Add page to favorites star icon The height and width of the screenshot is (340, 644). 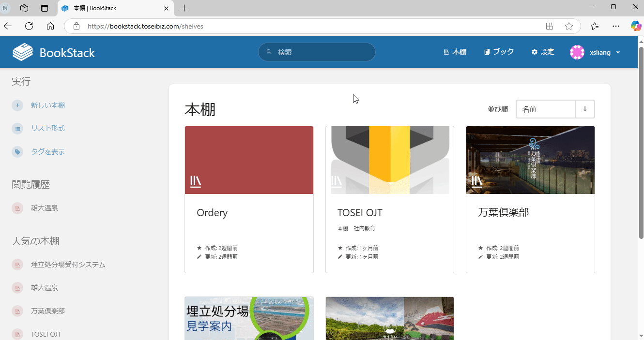pyautogui.click(x=569, y=26)
